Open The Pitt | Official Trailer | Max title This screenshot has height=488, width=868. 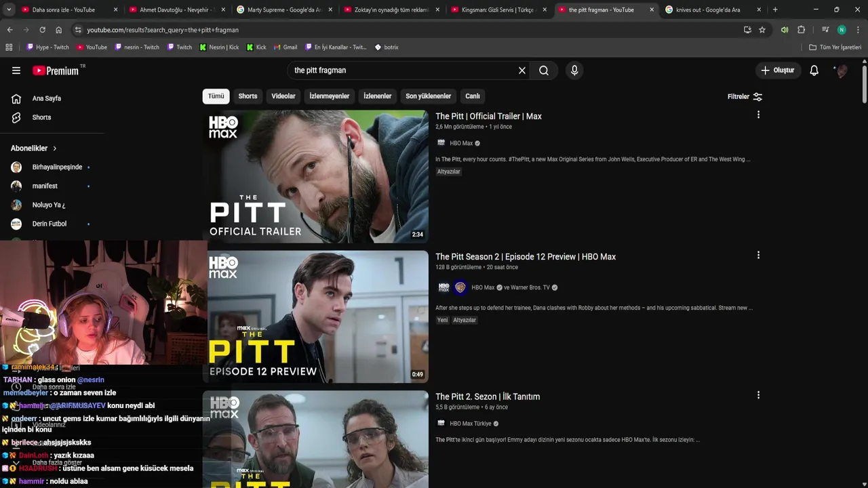(x=488, y=117)
